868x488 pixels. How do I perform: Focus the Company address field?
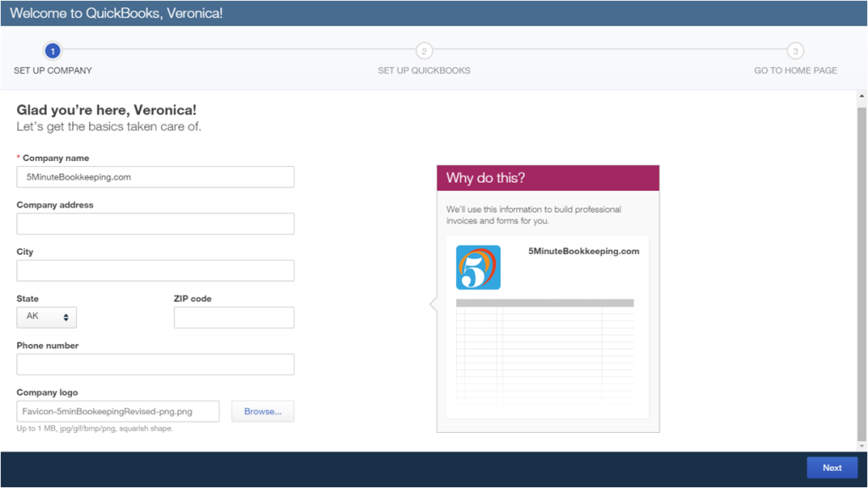point(156,224)
